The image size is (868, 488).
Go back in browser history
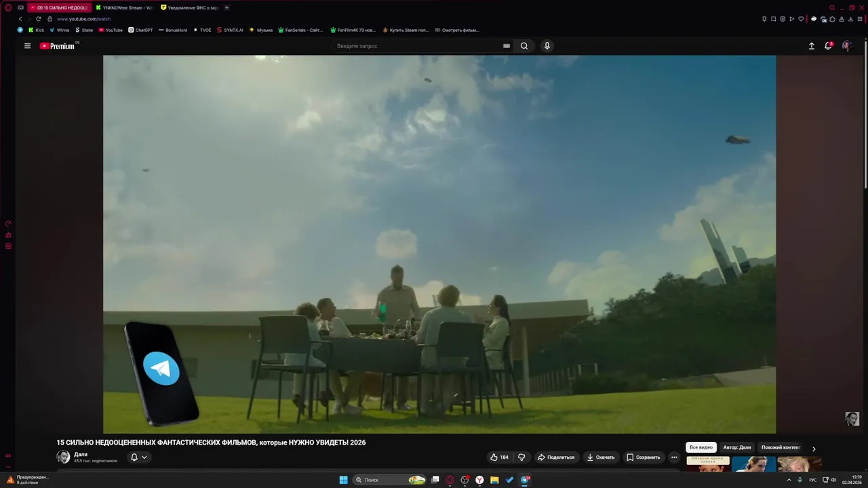click(x=20, y=19)
